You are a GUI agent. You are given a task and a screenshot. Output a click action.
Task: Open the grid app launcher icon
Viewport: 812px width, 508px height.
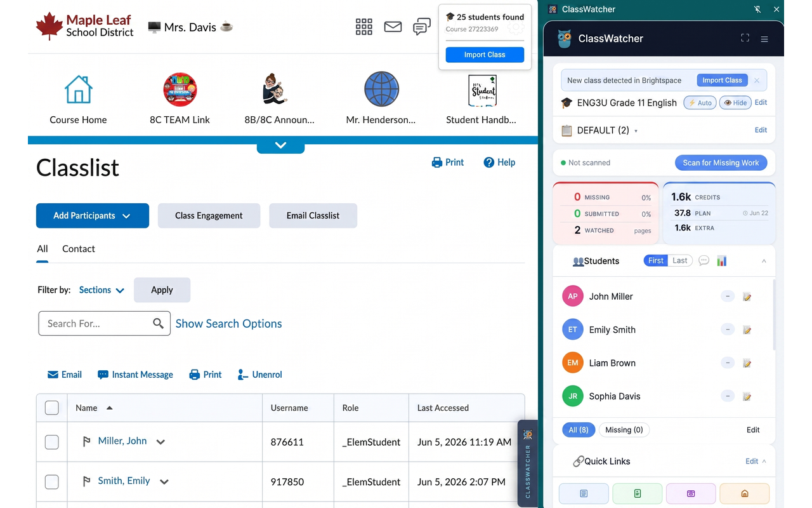click(364, 27)
